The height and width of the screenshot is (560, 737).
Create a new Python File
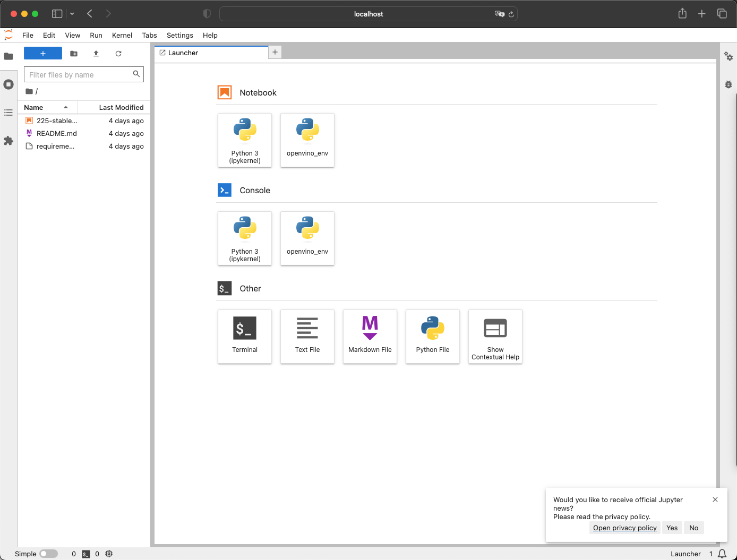(x=433, y=337)
